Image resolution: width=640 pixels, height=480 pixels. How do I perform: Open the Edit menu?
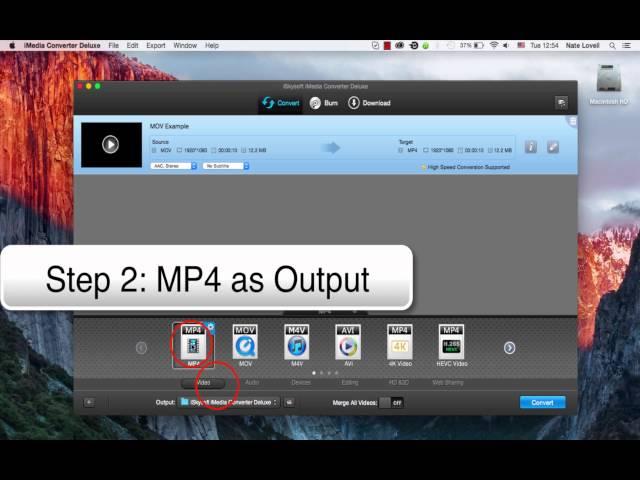(132, 45)
